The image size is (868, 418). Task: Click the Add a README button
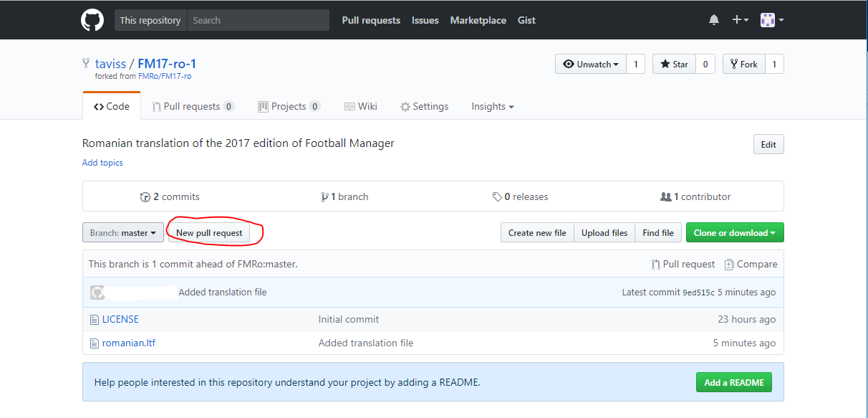click(734, 382)
